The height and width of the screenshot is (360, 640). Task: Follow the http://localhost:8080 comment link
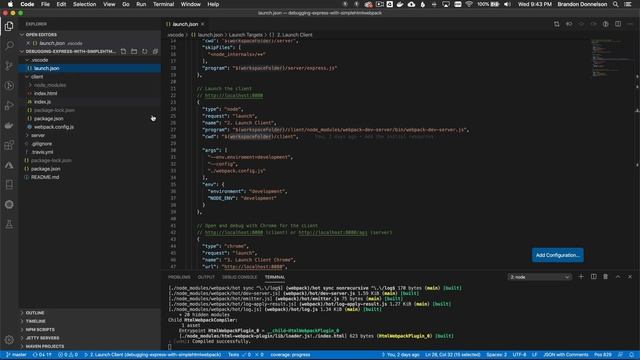tap(234, 96)
